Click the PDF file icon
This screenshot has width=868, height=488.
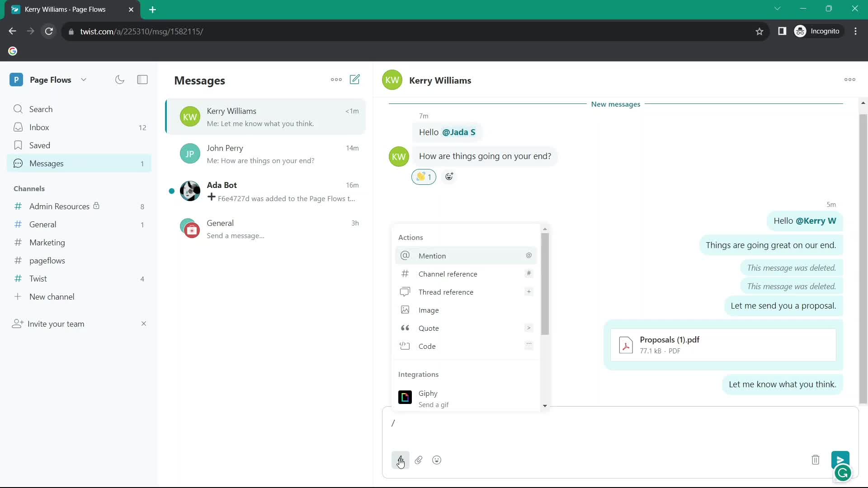point(626,345)
